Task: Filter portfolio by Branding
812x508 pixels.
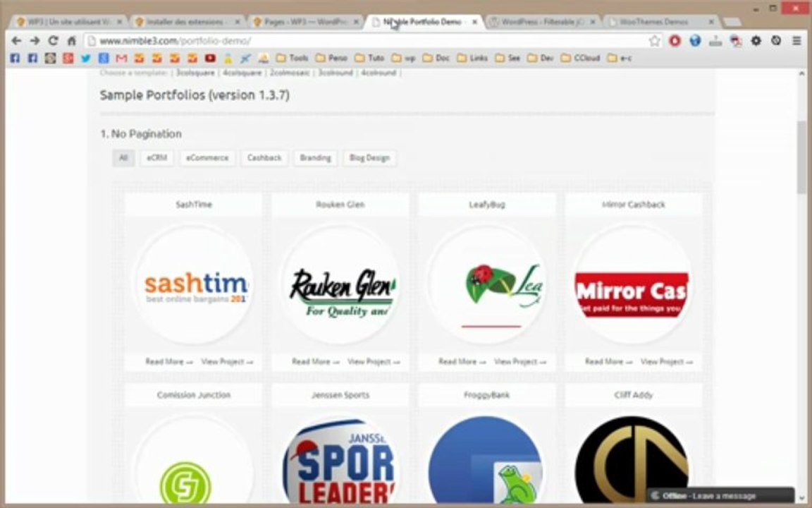Action: tap(315, 157)
